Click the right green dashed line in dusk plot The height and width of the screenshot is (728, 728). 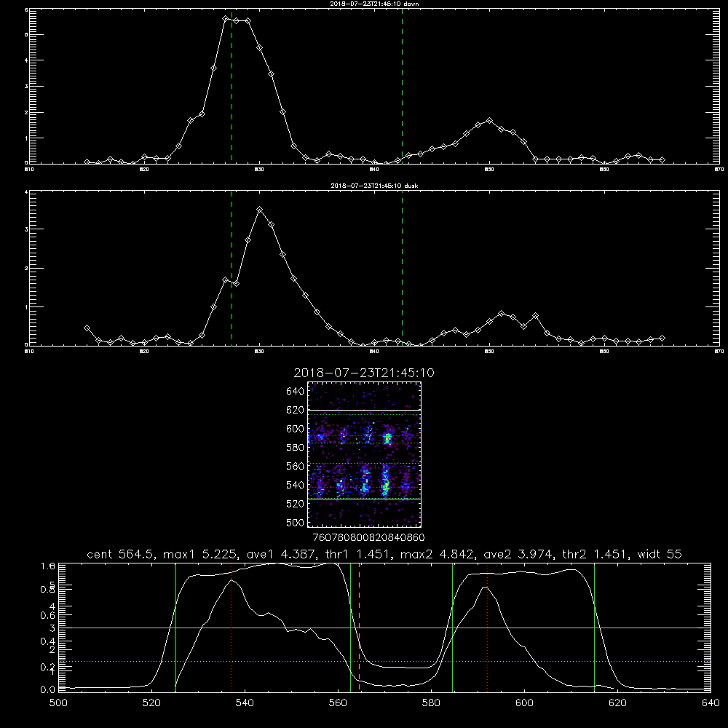(x=402, y=268)
